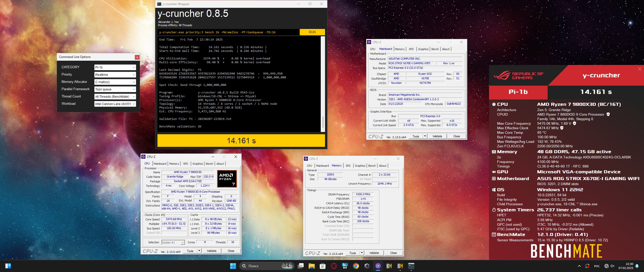Open Tools dropdown arrow in CPU-Z Memory window
Screen dimensions: 644x272
click(362, 253)
